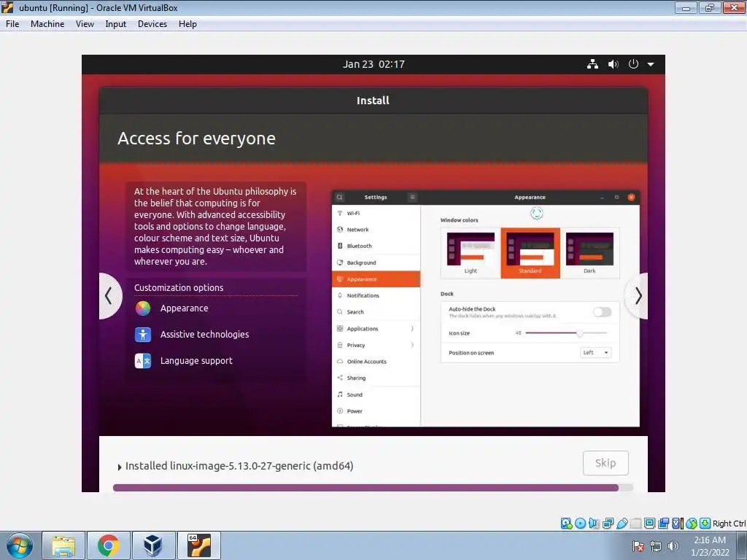747x560 pixels.
Task: Advance to the next installer slide
Action: (637, 296)
